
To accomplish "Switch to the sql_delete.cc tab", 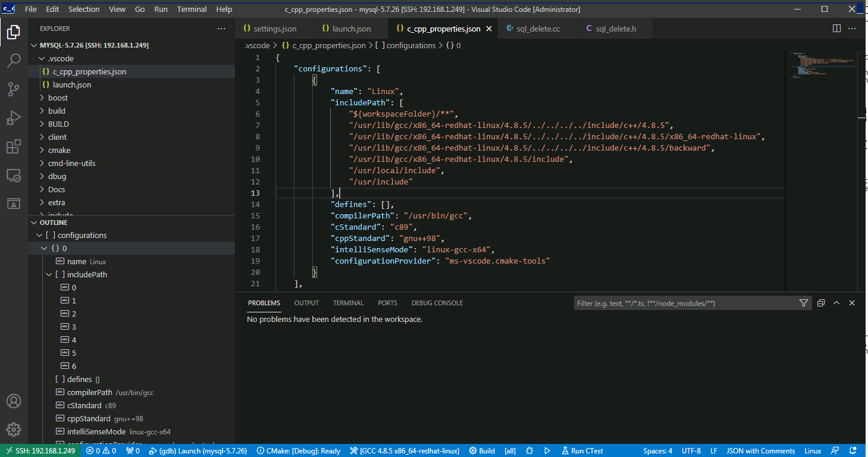I will pyautogui.click(x=539, y=29).
